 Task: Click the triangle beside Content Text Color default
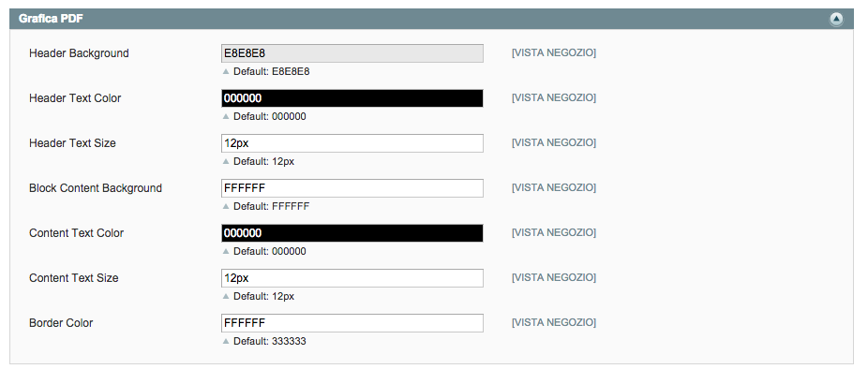[225, 251]
